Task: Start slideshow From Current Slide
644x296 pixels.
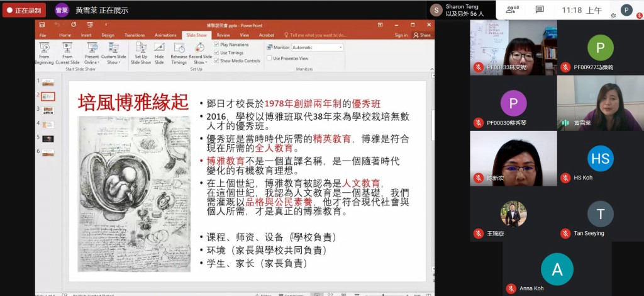Action: (x=67, y=54)
